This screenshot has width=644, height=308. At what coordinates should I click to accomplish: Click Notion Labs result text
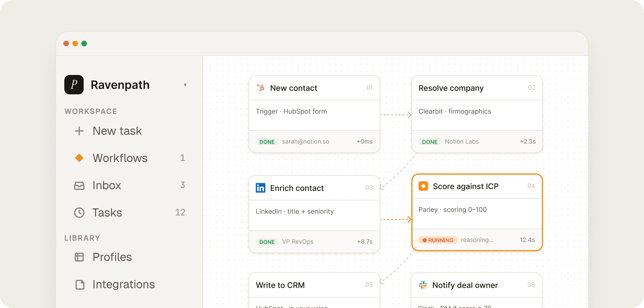point(462,141)
